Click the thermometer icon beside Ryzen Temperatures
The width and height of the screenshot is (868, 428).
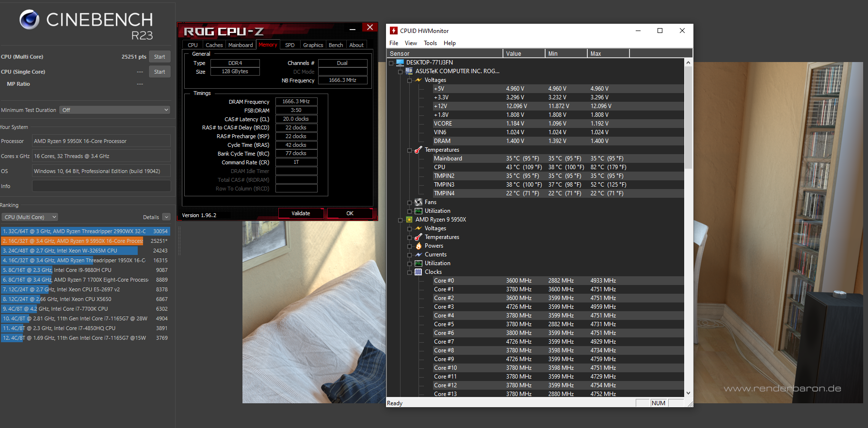coord(418,237)
